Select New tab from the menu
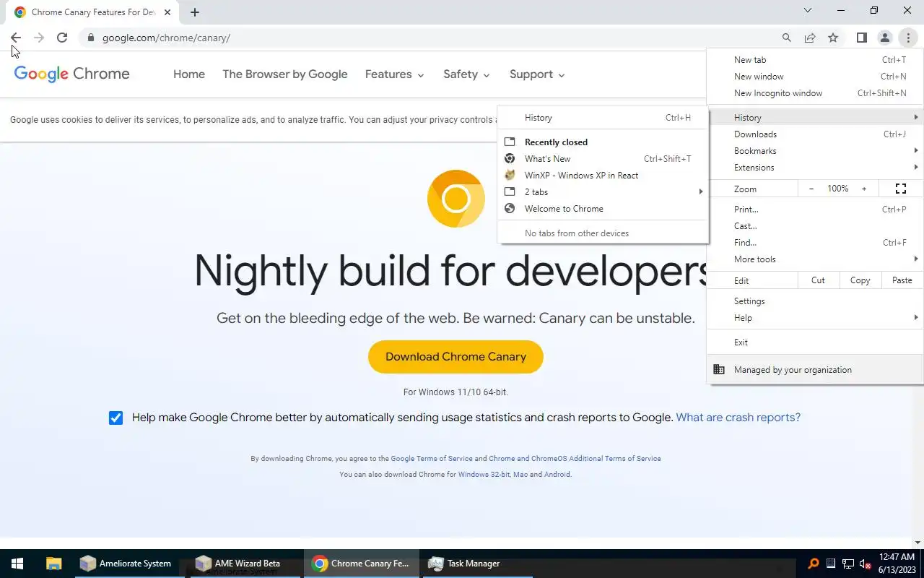 click(x=815, y=60)
